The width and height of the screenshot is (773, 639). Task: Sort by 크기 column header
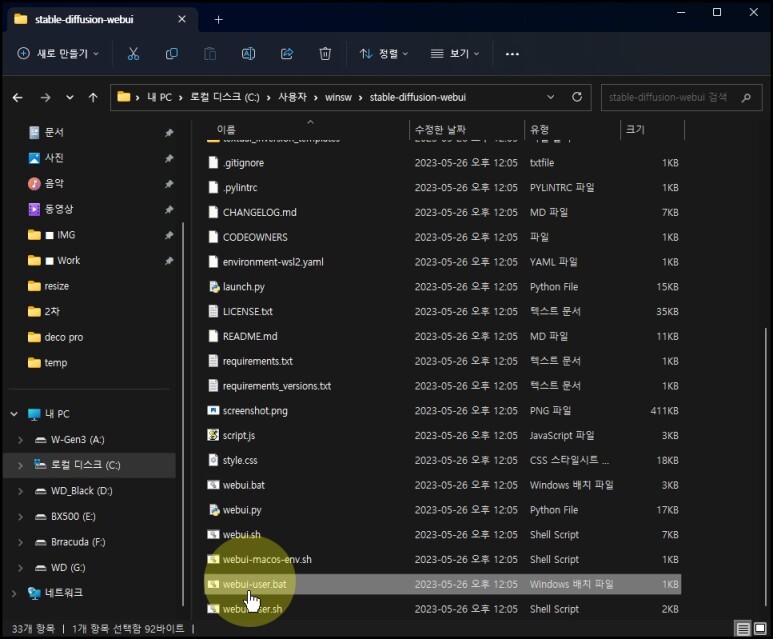[x=635, y=130]
